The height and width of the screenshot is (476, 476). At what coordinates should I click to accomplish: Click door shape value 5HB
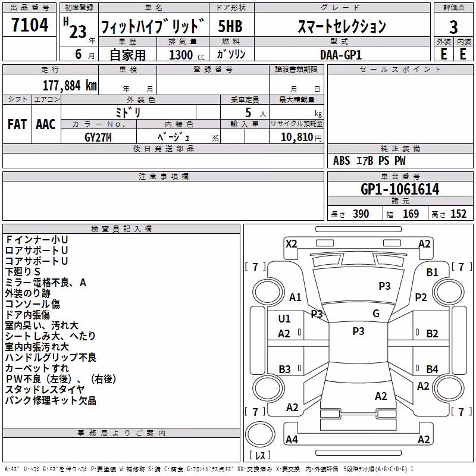click(230, 26)
